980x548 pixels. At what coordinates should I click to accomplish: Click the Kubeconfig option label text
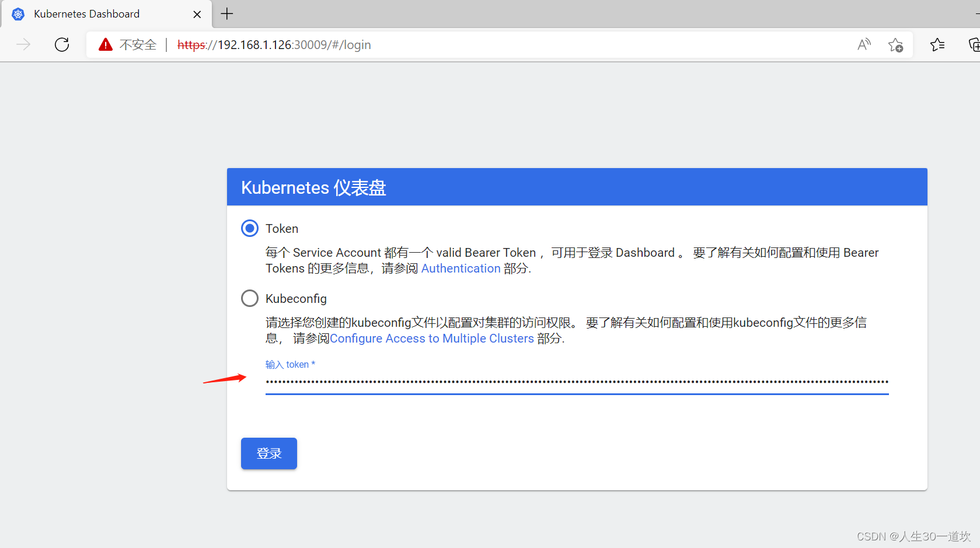pos(296,299)
